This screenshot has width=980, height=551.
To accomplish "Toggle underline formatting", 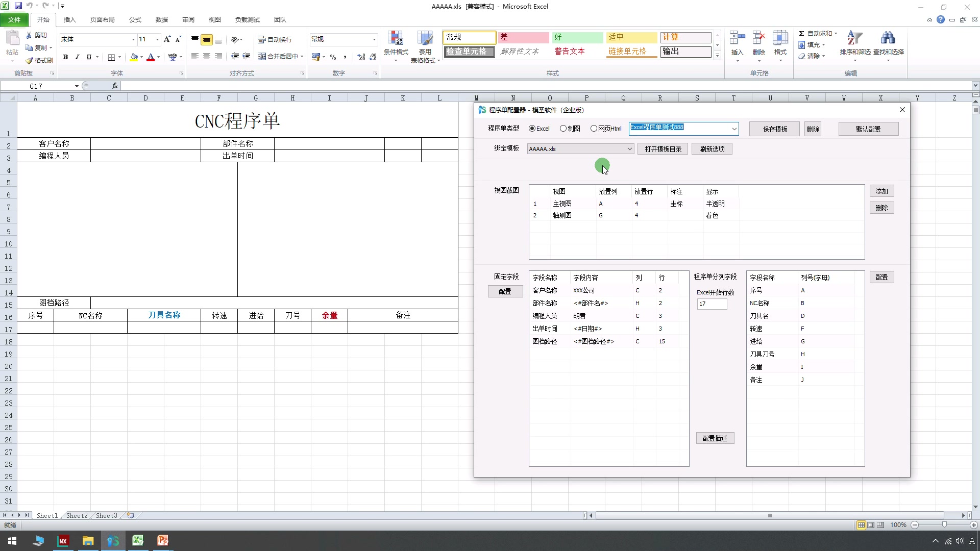I will (89, 57).
